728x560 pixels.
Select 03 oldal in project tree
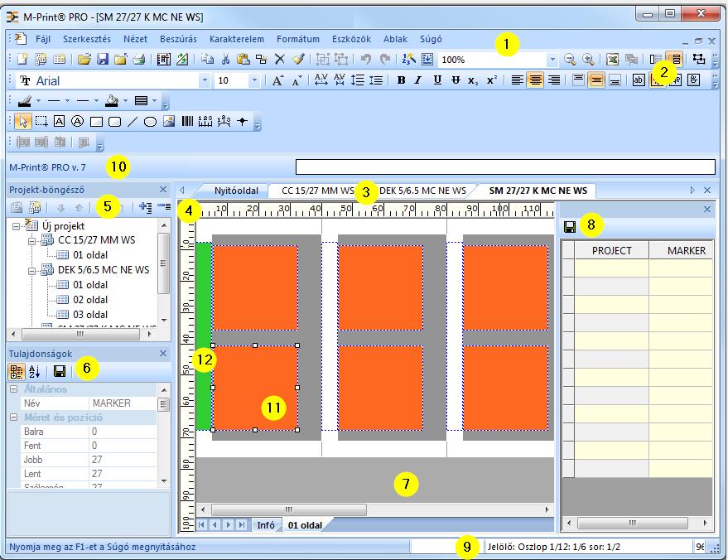(x=90, y=314)
